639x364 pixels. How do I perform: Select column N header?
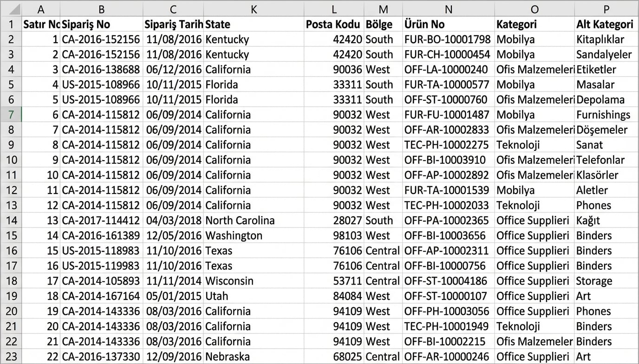448,9
